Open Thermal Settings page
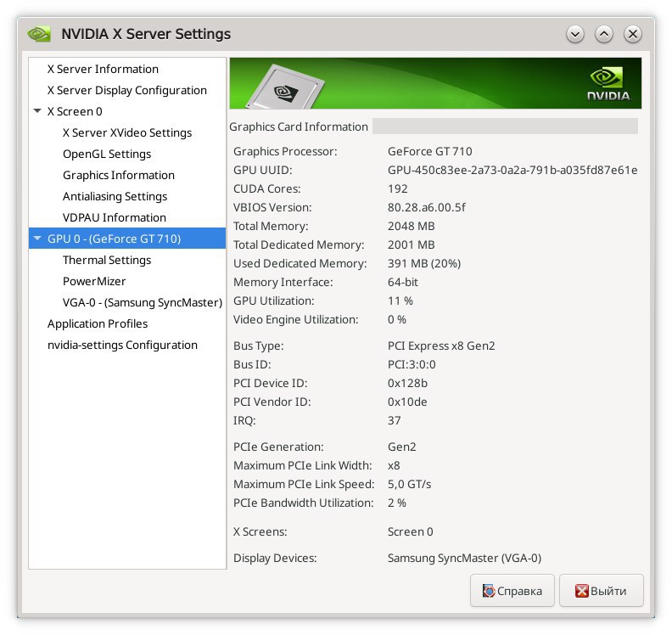 (107, 260)
